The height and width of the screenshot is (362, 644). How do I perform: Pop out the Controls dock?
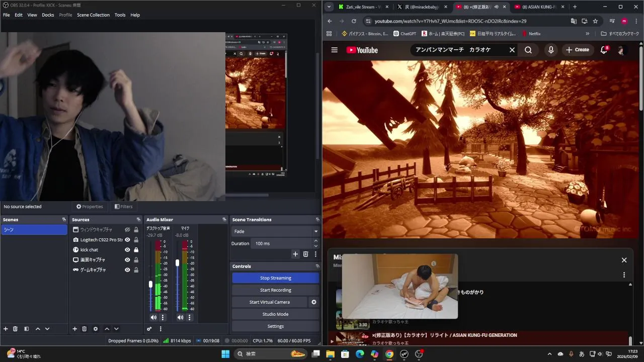(317, 266)
